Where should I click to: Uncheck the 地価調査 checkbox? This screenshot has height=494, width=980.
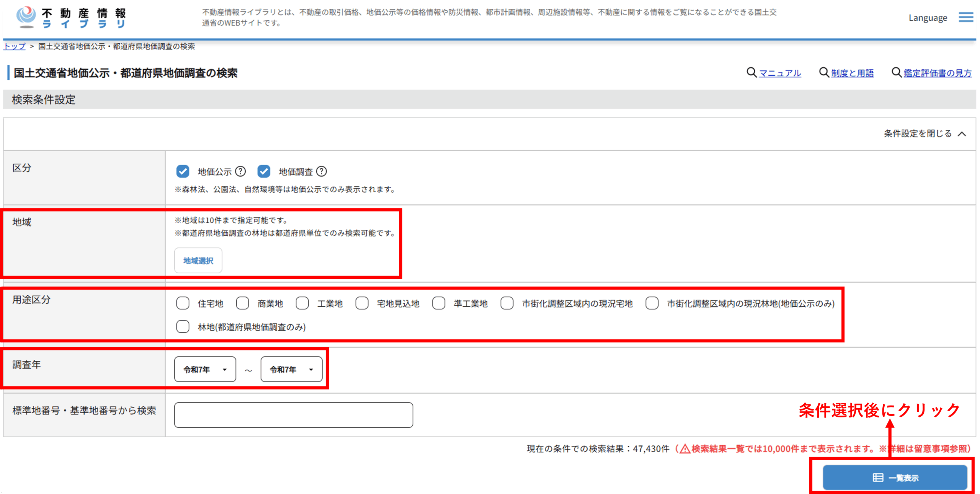pos(264,171)
